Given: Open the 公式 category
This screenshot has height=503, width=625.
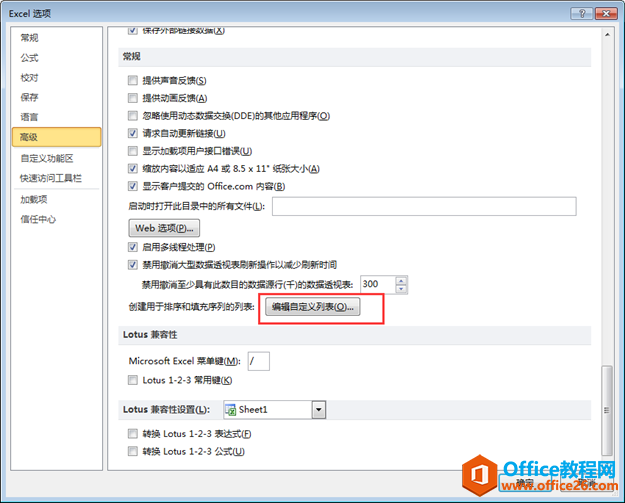Looking at the screenshot, I should click(x=29, y=58).
